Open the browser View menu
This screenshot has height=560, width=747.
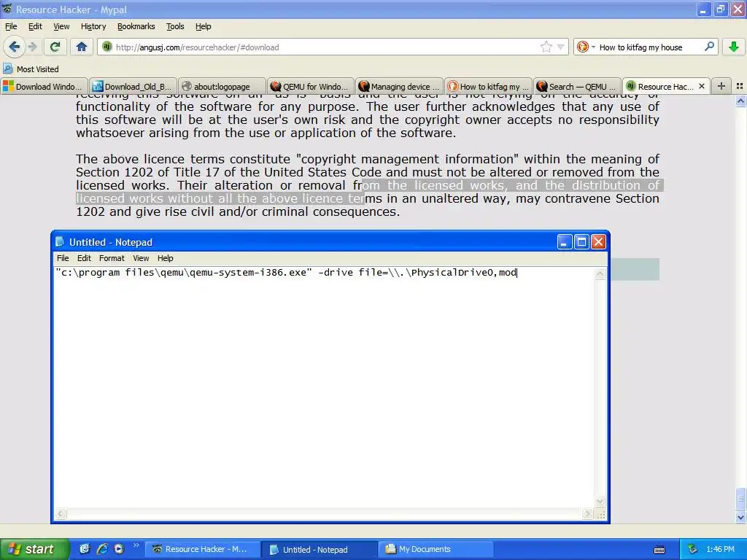[x=61, y=26]
